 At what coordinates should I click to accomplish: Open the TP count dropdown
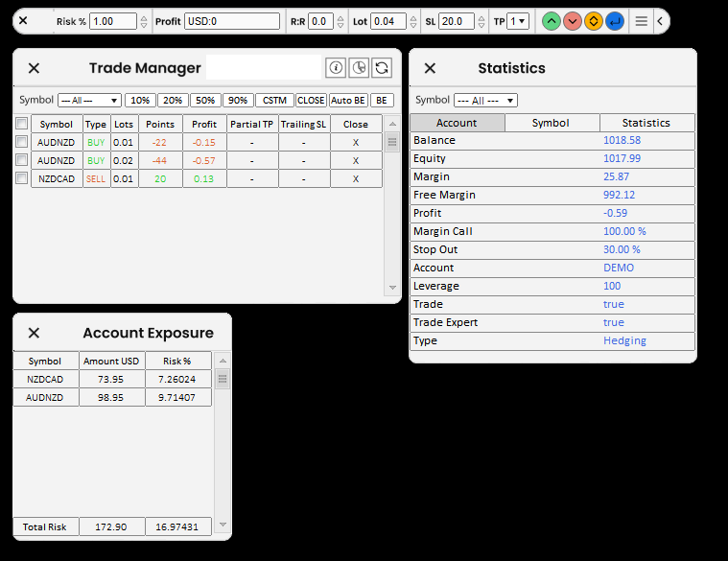click(518, 21)
